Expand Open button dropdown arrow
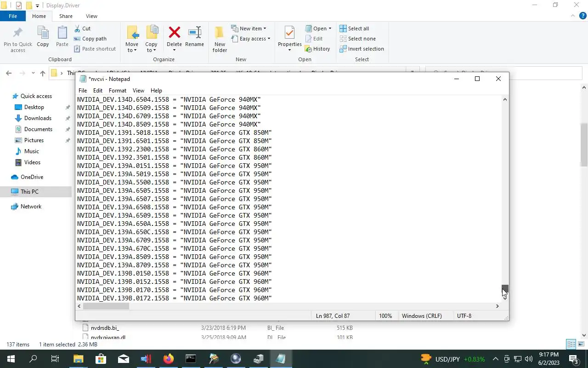The height and width of the screenshot is (368, 588). pos(330,29)
